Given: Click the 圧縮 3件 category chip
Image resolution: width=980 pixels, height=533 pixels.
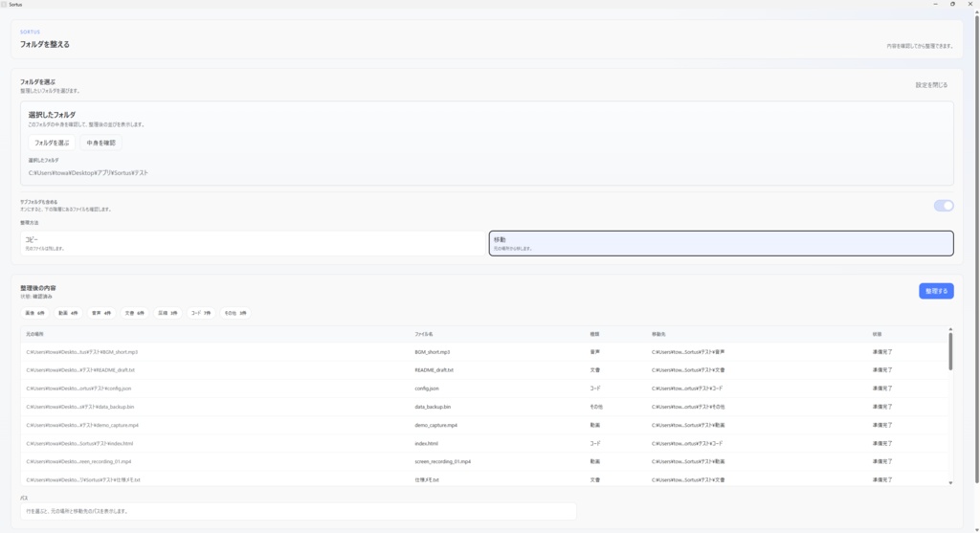Looking at the screenshot, I should click(167, 313).
